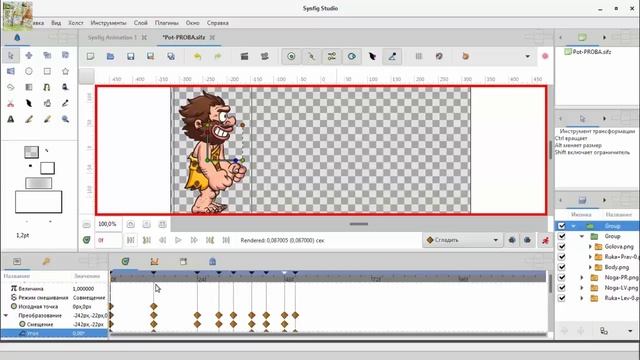The width and height of the screenshot is (640, 360).
Task: Hide the Golova.png layer
Action: (562, 247)
